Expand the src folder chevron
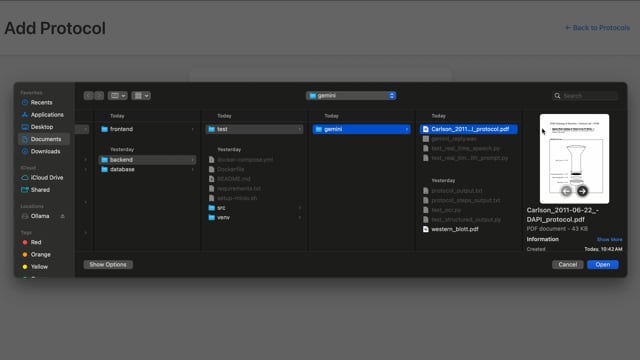The width and height of the screenshot is (640, 360). coord(300,208)
